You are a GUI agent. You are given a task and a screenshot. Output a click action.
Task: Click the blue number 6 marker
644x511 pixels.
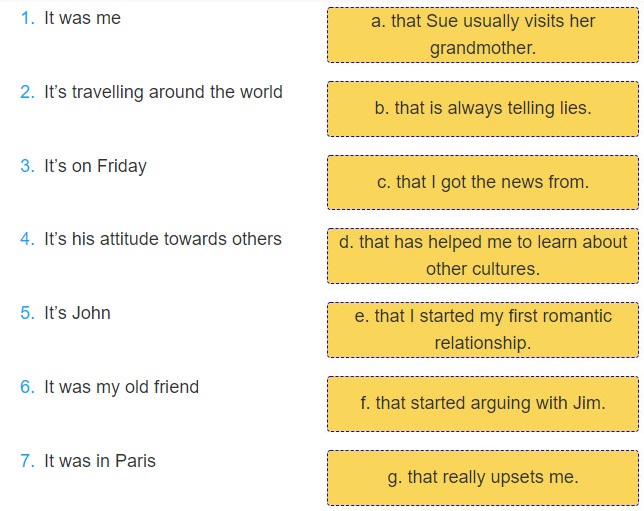(28, 387)
